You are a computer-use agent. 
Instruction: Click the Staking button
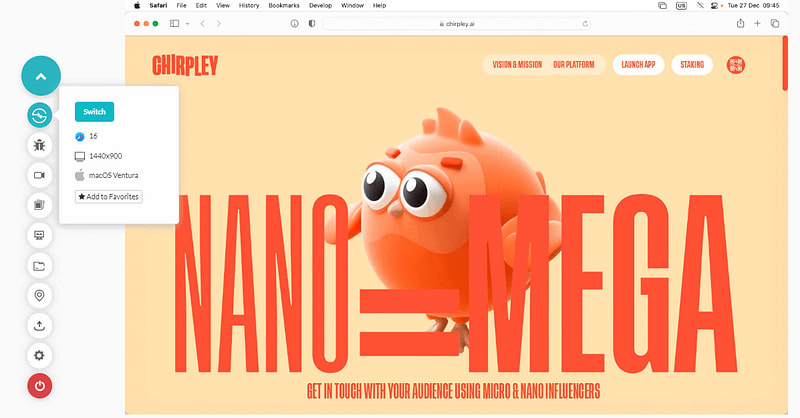pos(692,65)
